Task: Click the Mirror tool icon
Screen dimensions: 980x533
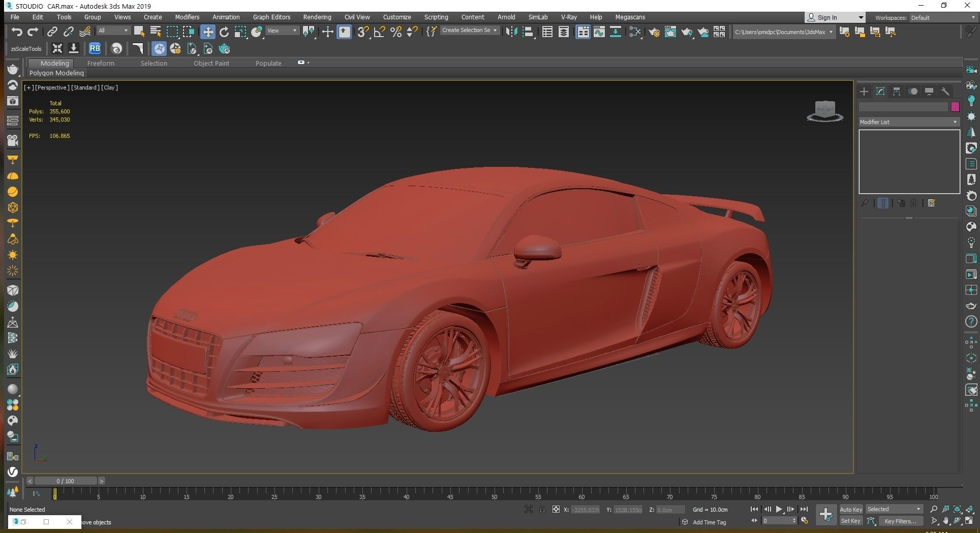Action: point(512,32)
